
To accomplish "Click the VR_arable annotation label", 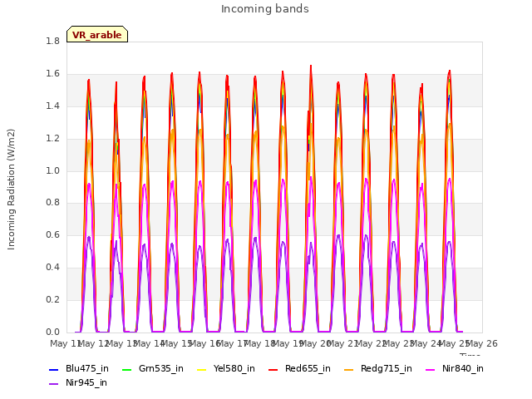I will [x=97, y=34].
